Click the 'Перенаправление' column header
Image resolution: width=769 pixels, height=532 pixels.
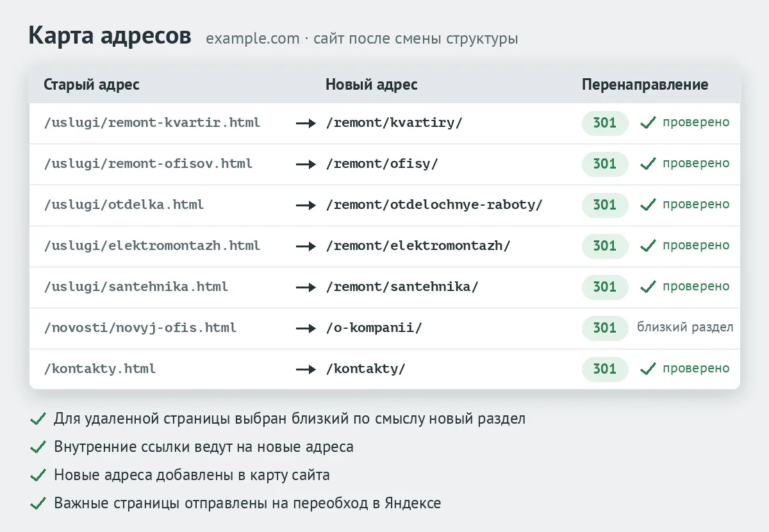645,85
